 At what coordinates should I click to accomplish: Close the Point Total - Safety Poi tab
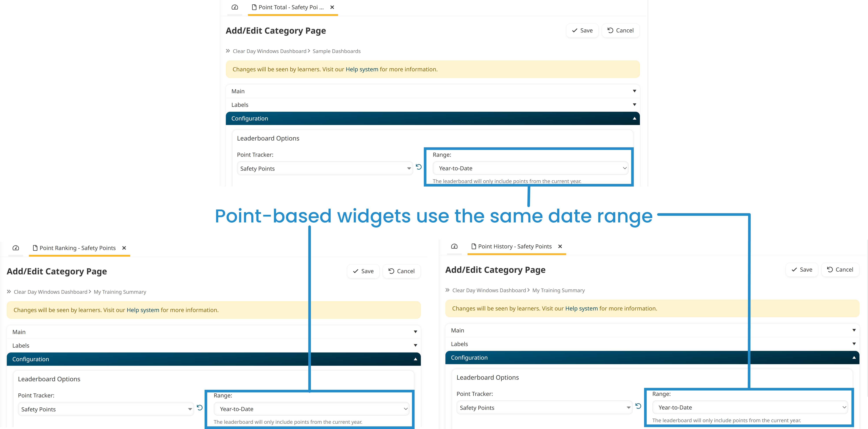pyautogui.click(x=332, y=7)
